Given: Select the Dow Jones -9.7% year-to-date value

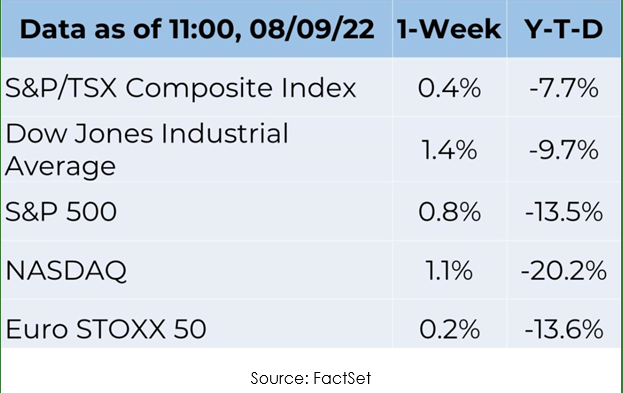Looking at the screenshot, I should [x=564, y=150].
